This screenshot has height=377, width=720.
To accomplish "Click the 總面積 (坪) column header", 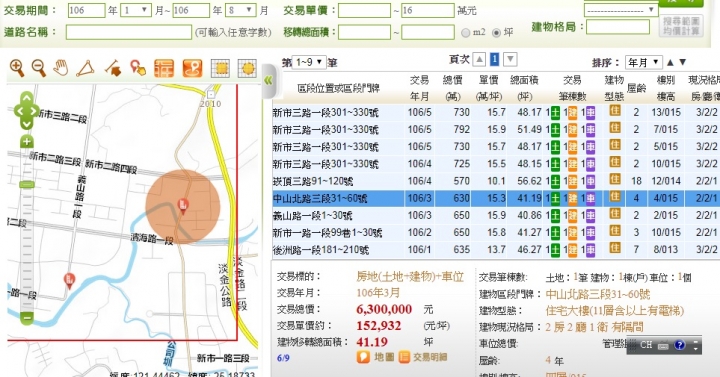I will click(524, 88).
